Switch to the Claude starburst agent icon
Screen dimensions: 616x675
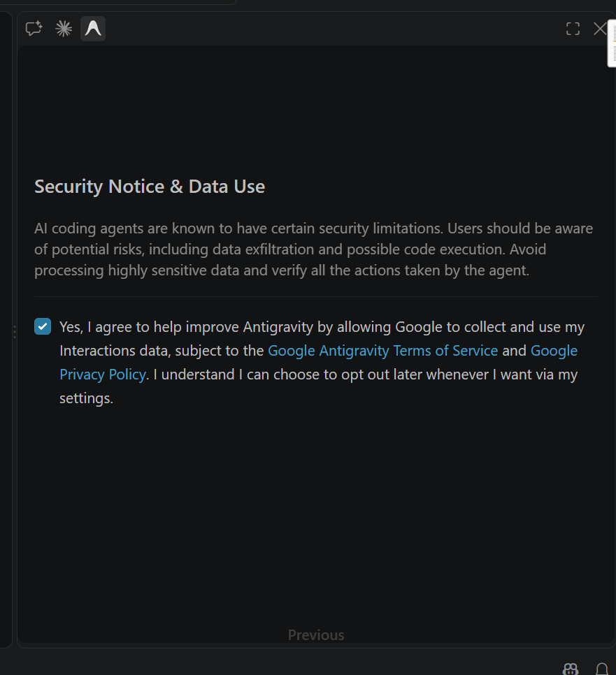(64, 29)
